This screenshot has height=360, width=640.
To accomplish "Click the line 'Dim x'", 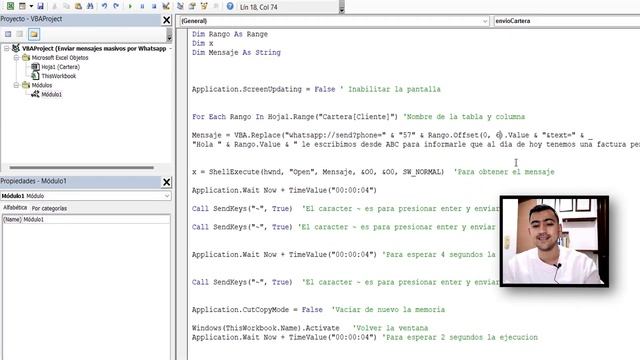I will [x=202, y=43].
